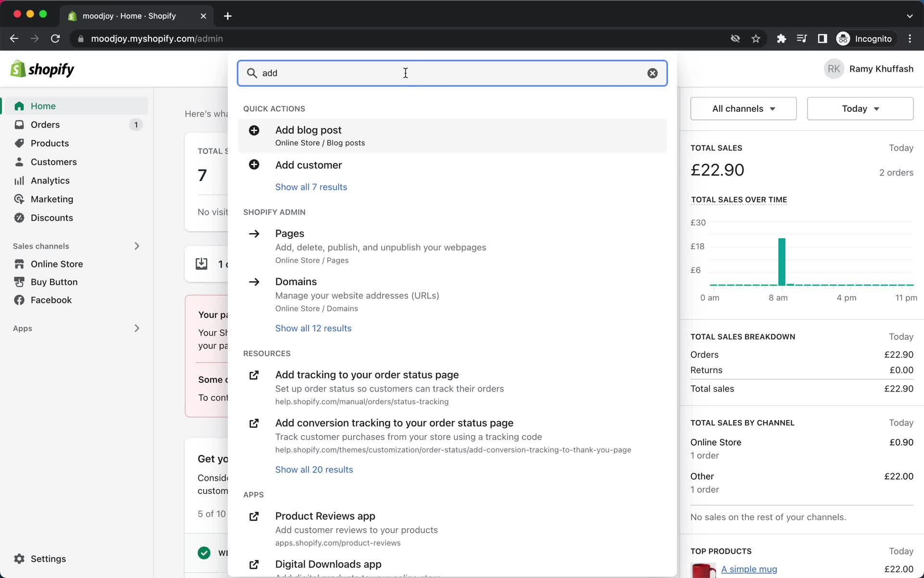The image size is (924, 578).
Task: Toggle Incognito mode icon in browser
Action: point(842,39)
